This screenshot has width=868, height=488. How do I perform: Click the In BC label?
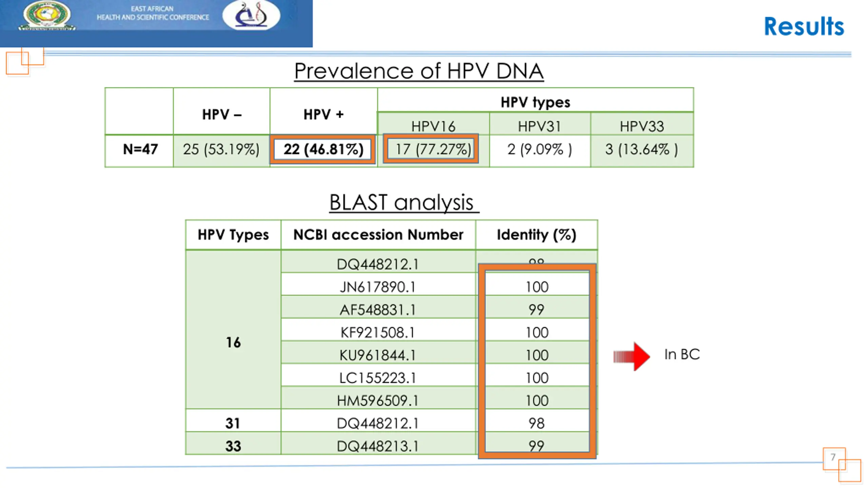pyautogui.click(x=682, y=354)
